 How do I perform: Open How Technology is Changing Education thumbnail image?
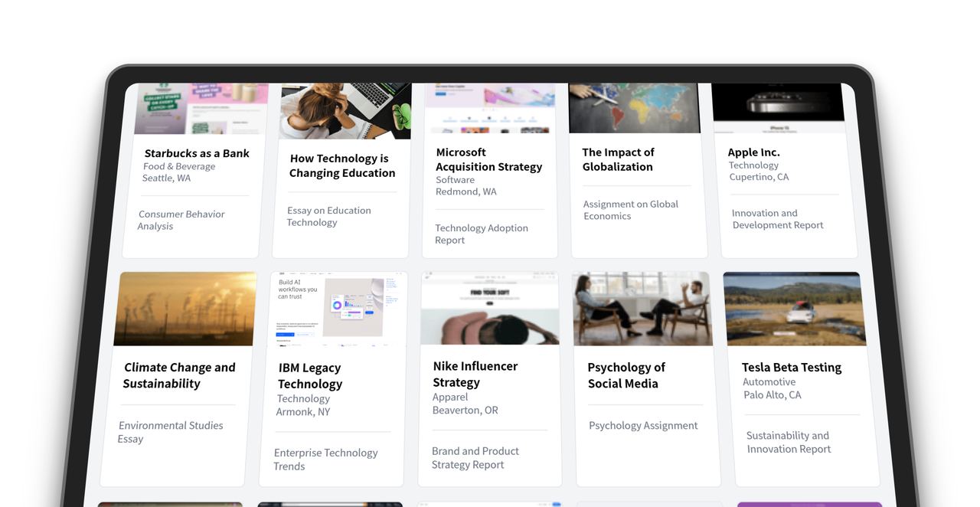[x=346, y=111]
